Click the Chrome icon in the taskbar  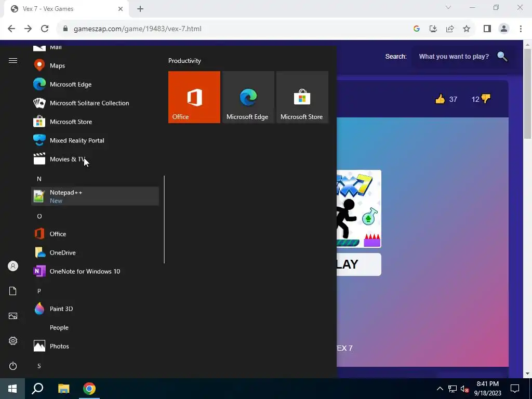click(89, 389)
